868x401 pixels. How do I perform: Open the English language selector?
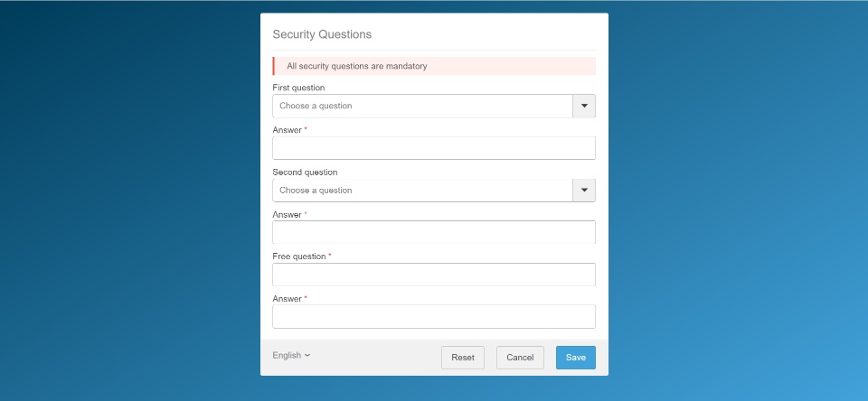(x=291, y=356)
